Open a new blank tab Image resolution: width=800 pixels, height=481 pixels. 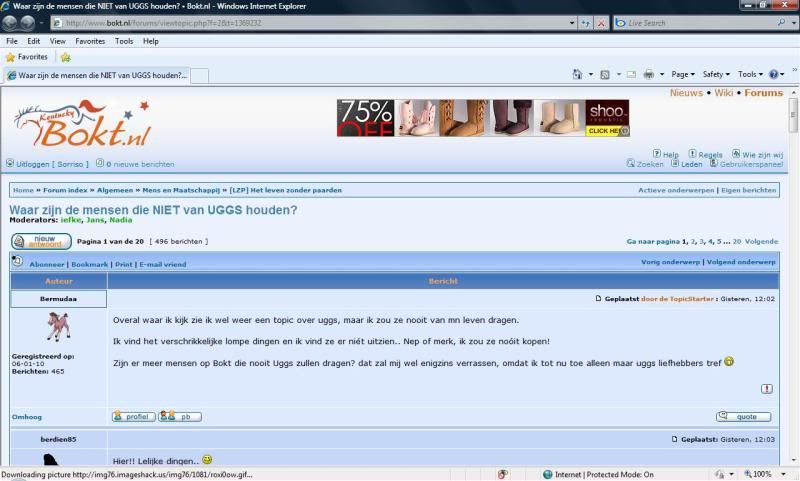pyautogui.click(x=199, y=76)
